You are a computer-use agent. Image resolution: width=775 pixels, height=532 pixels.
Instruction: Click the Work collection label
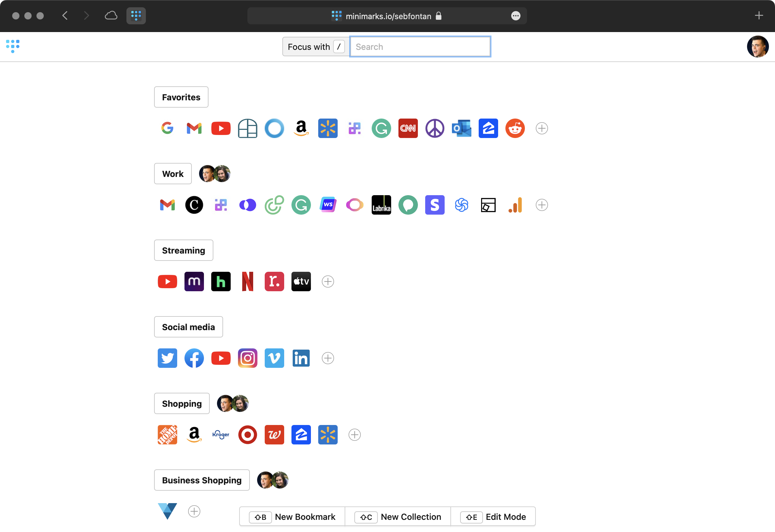[173, 174]
